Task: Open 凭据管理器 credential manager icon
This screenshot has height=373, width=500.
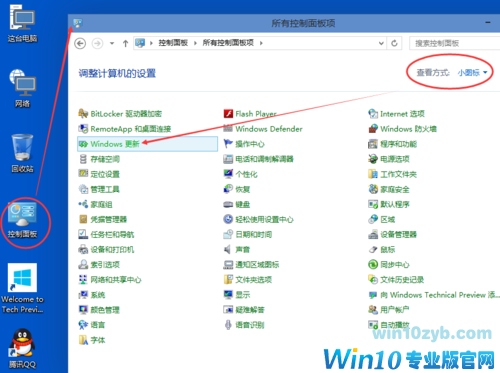Action: pyautogui.click(x=83, y=219)
